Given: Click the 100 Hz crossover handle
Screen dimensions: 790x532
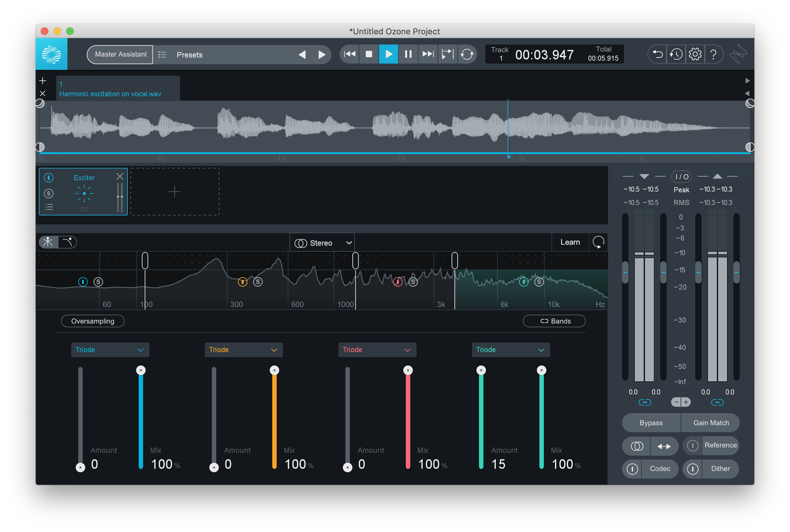Looking at the screenshot, I should [145, 261].
